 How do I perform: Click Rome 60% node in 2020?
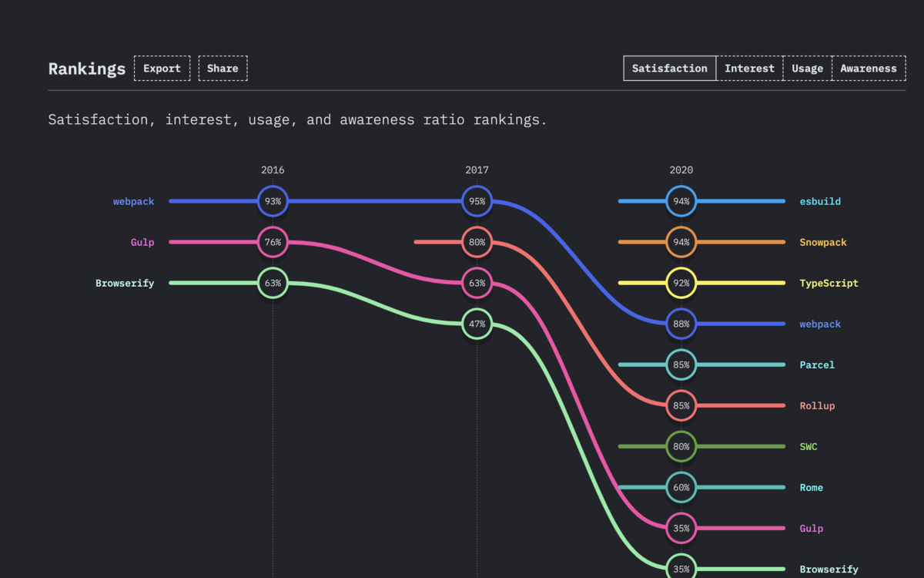pos(681,487)
